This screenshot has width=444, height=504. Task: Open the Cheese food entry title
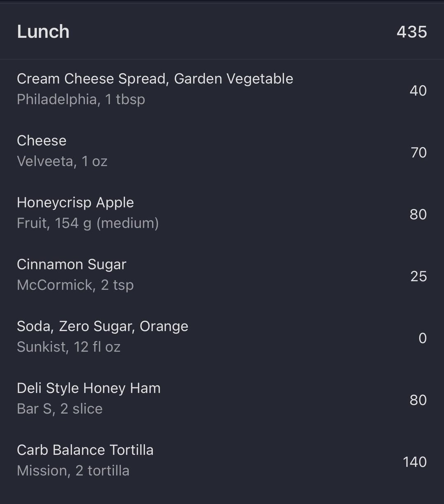42,140
